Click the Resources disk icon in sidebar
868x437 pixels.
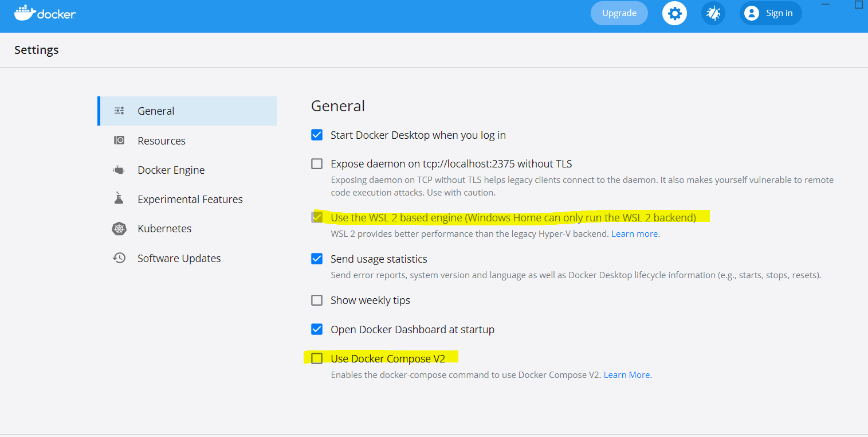[119, 141]
